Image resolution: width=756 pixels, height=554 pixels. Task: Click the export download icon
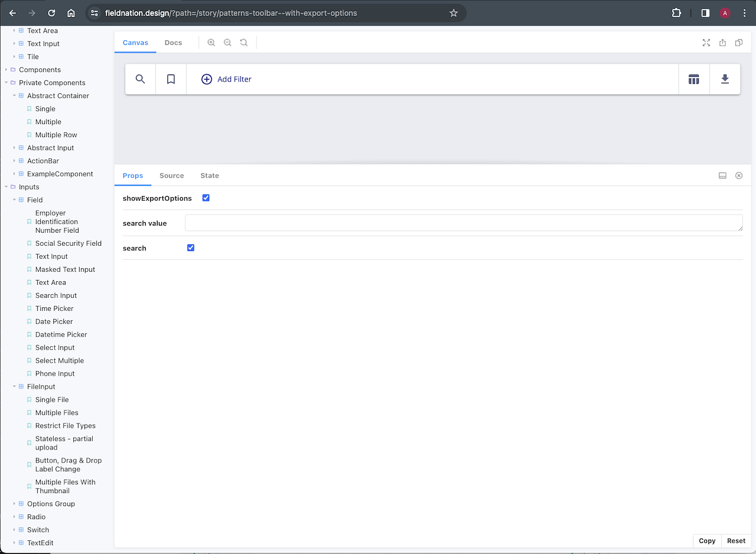pyautogui.click(x=725, y=79)
